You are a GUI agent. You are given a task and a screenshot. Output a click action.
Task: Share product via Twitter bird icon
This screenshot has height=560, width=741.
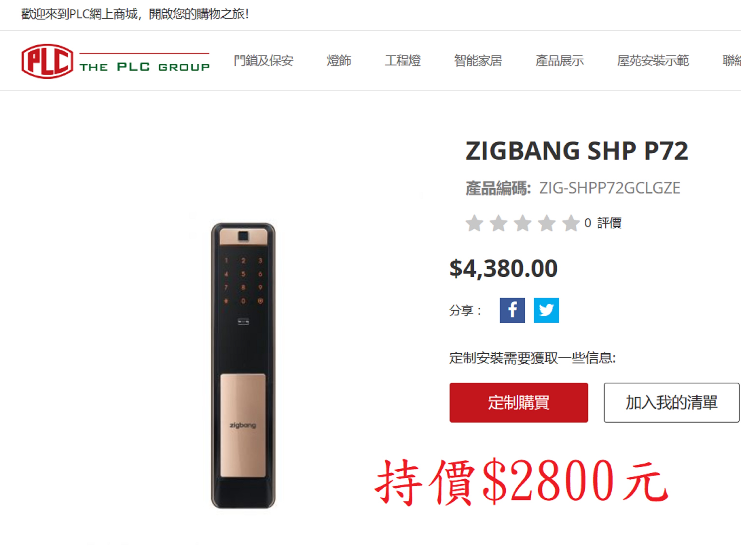546,310
